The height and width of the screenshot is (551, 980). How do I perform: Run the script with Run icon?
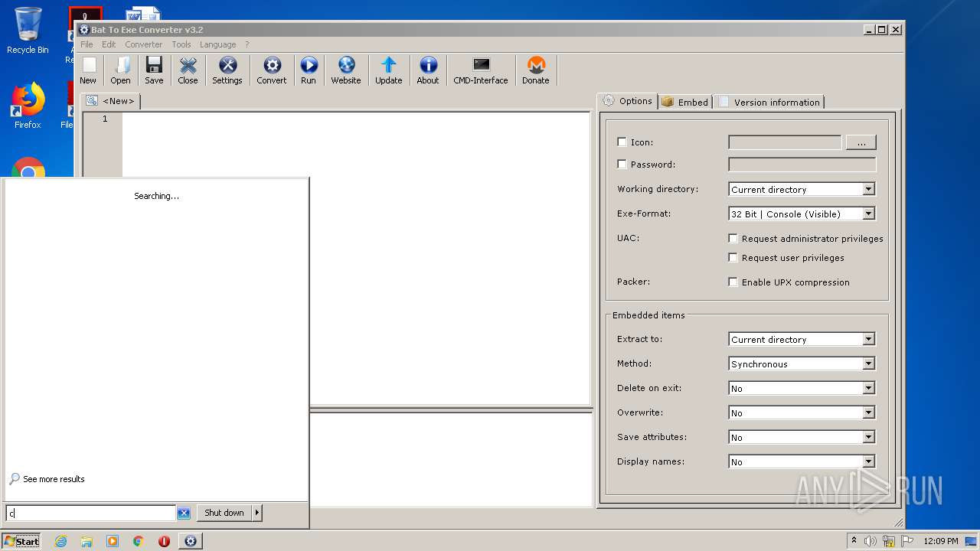[309, 70]
